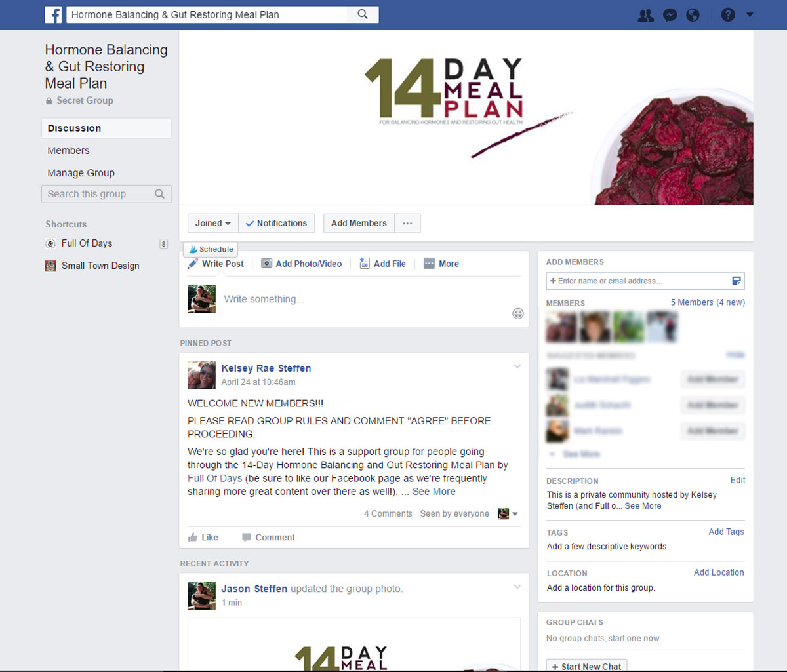Click the magnifier icon in group search
This screenshot has width=787, height=672.
159,194
